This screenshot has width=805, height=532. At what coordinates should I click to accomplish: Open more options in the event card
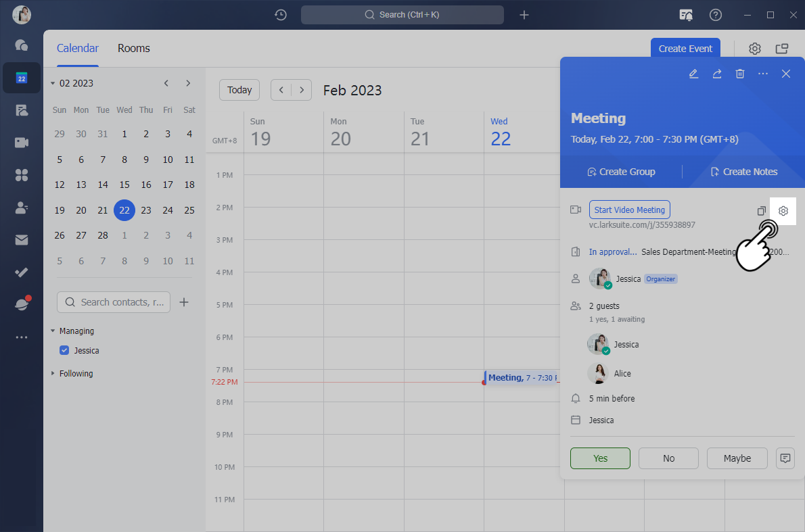[763, 74]
